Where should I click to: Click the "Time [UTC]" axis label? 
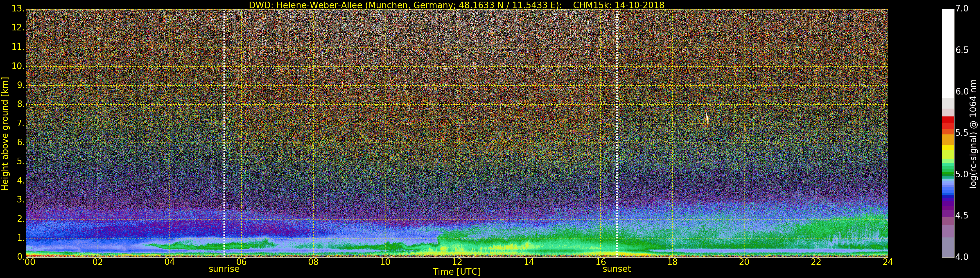(x=457, y=272)
